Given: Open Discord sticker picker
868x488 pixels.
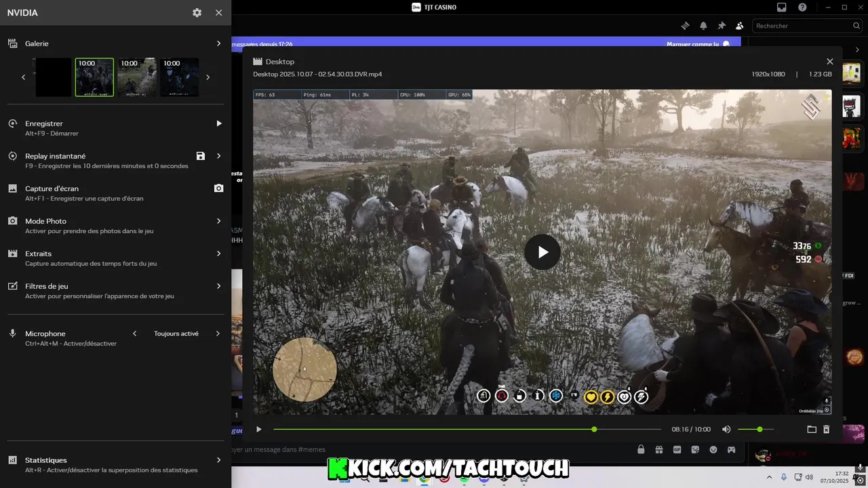Looking at the screenshot, I should (695, 449).
